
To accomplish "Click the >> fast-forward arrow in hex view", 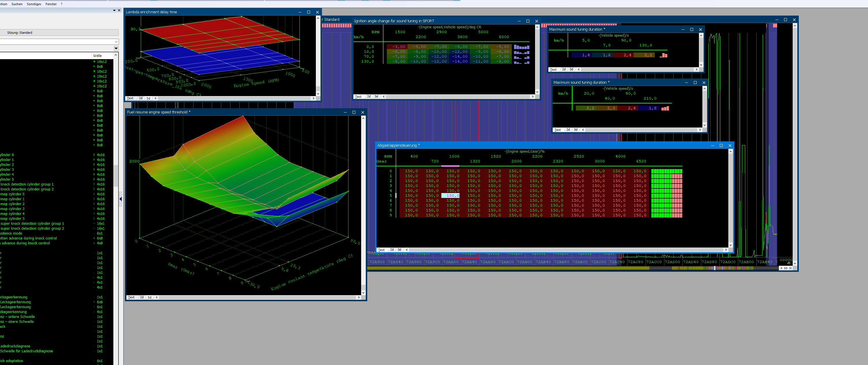I will (x=786, y=268).
